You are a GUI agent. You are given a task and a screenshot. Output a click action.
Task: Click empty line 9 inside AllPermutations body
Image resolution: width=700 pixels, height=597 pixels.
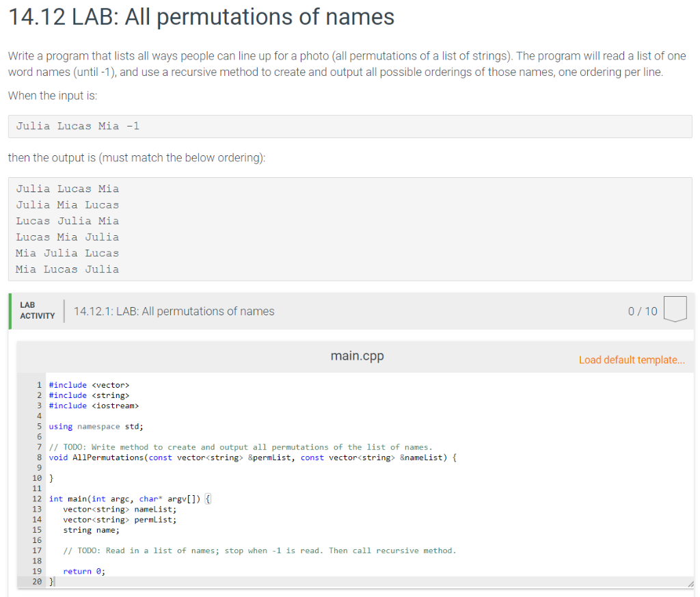pos(370,468)
